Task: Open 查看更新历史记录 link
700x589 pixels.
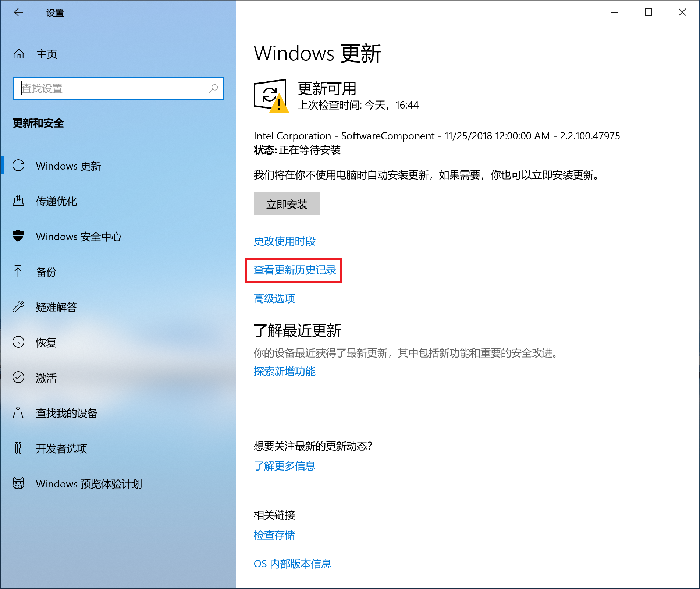Action: coord(295,270)
